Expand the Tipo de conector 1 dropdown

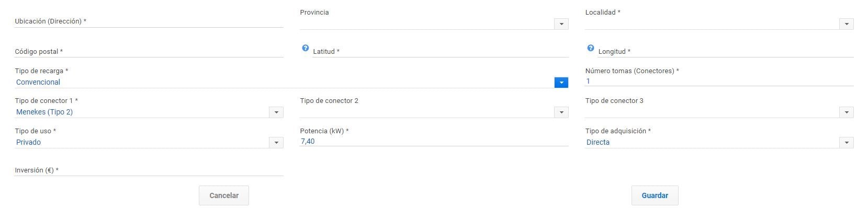tap(276, 112)
